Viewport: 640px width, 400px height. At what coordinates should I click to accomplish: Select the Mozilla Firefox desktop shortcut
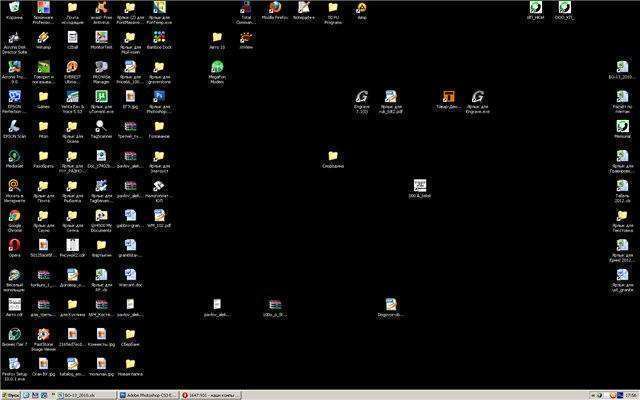pos(275,10)
